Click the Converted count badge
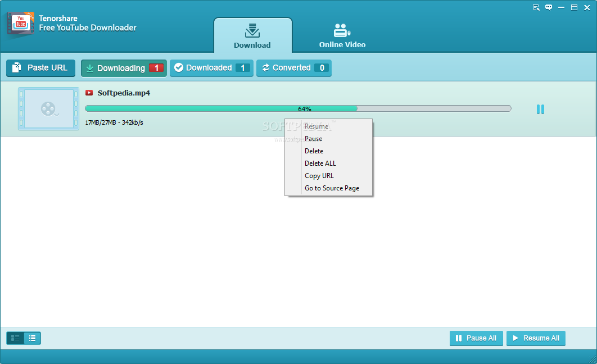 (322, 68)
